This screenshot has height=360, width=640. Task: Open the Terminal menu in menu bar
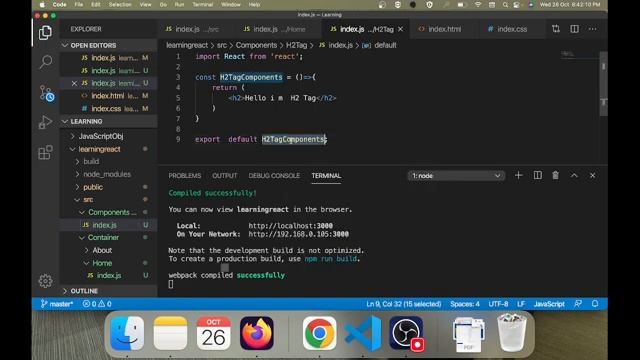coord(202,4)
